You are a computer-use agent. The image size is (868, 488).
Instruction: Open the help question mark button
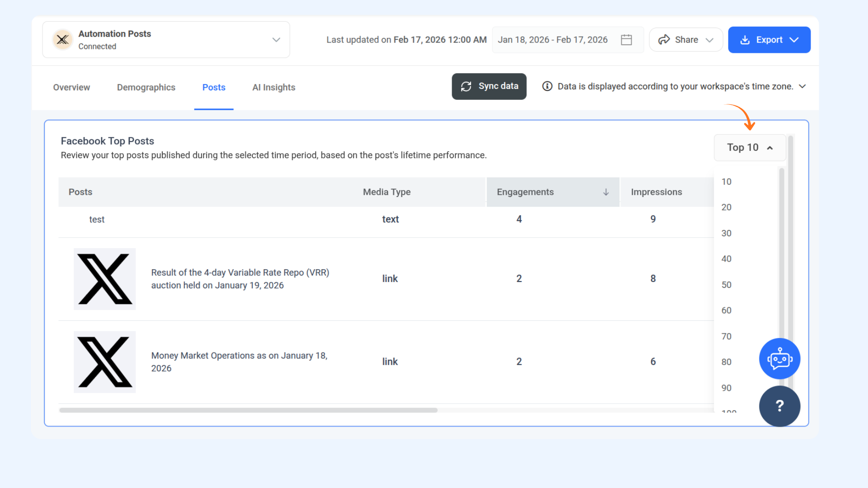point(779,406)
